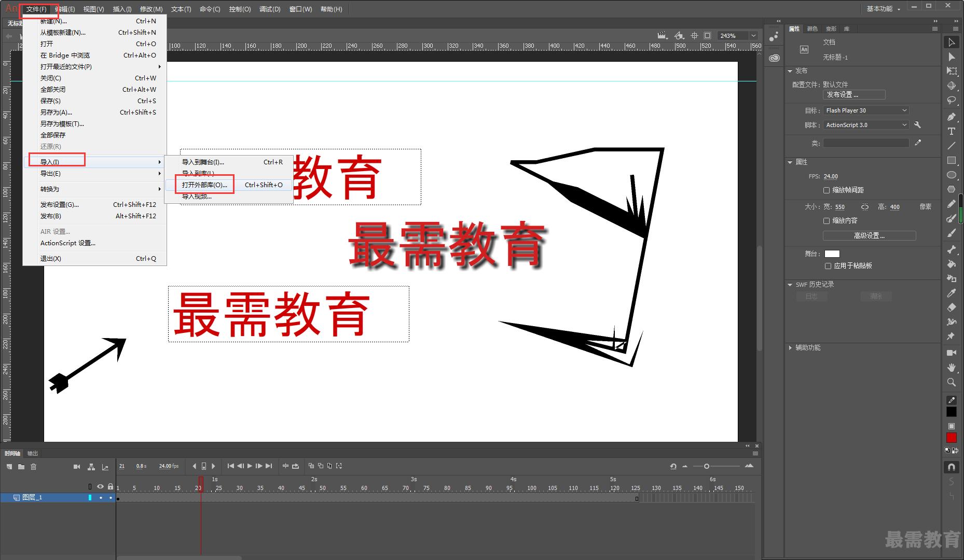The image size is (964, 560).
Task: Click the pencil icon beside the class field
Action: (918, 143)
